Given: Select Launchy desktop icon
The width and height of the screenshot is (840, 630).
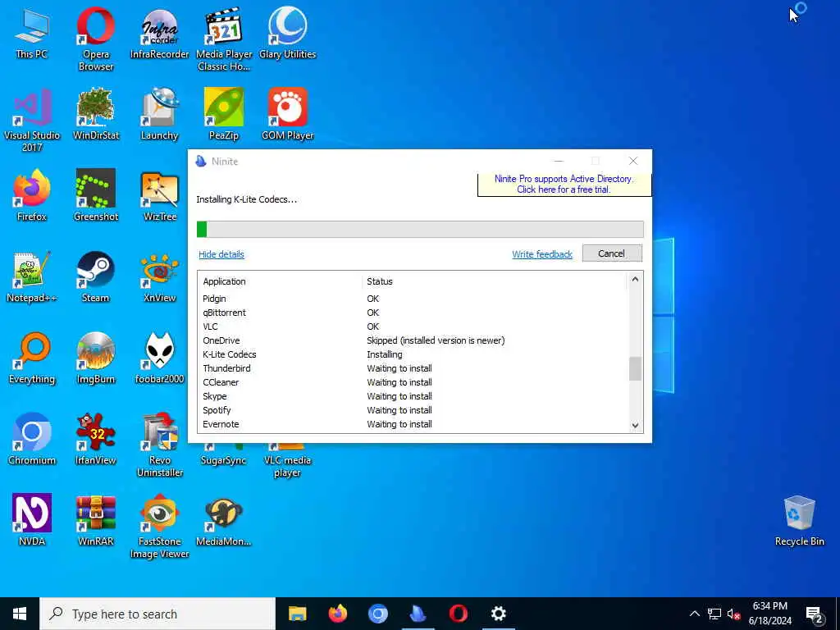Looking at the screenshot, I should tap(160, 114).
